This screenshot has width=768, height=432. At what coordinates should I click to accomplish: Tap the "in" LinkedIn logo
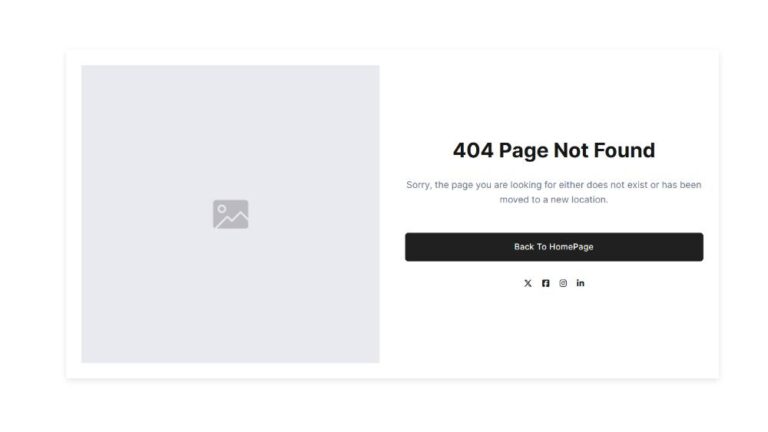pyautogui.click(x=580, y=283)
